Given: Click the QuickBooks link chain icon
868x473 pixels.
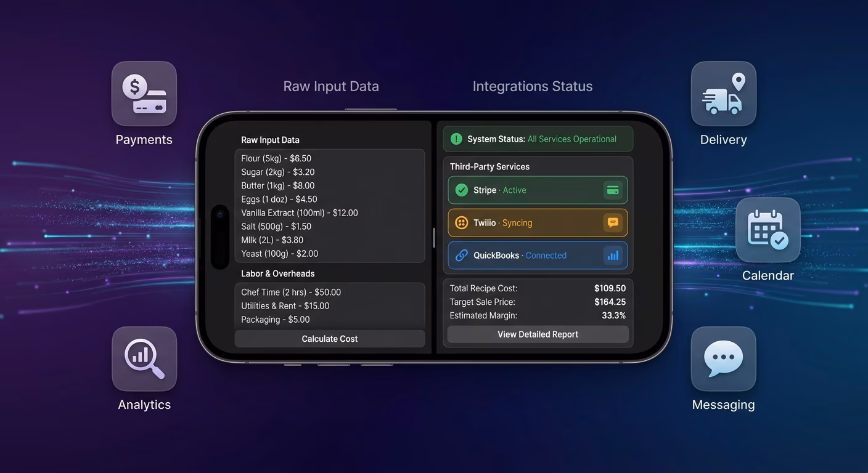Looking at the screenshot, I should 461,256.
